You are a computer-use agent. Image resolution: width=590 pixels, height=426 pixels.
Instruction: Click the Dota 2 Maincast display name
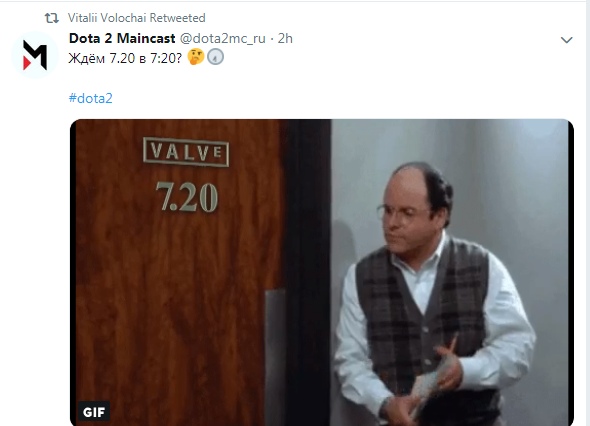click(122, 38)
